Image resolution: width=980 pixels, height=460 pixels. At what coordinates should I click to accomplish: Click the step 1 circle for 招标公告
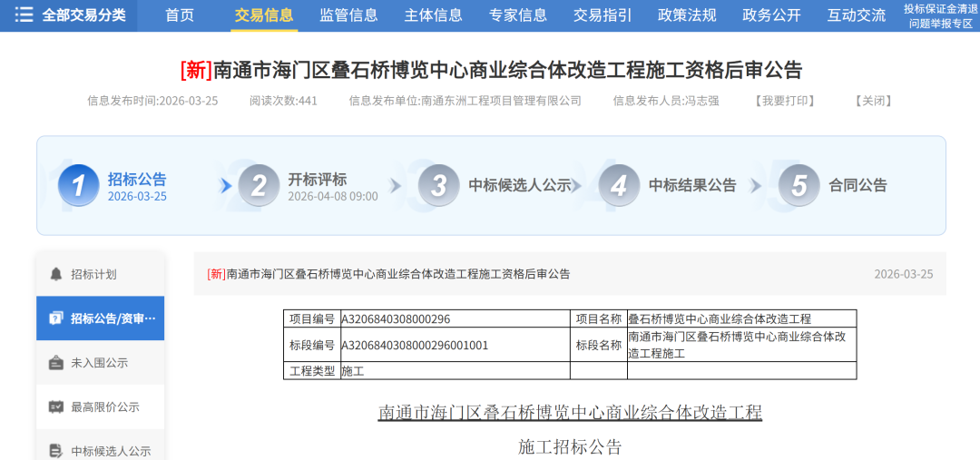(x=79, y=185)
